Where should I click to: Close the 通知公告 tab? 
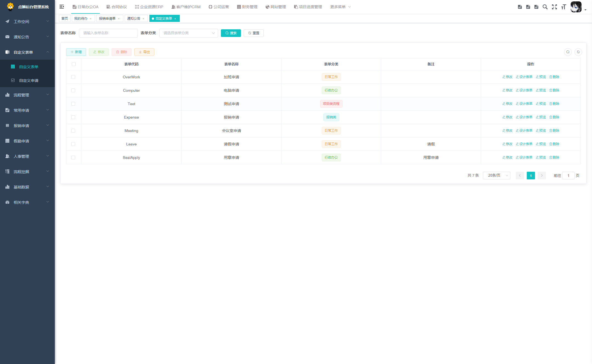pyautogui.click(x=143, y=19)
